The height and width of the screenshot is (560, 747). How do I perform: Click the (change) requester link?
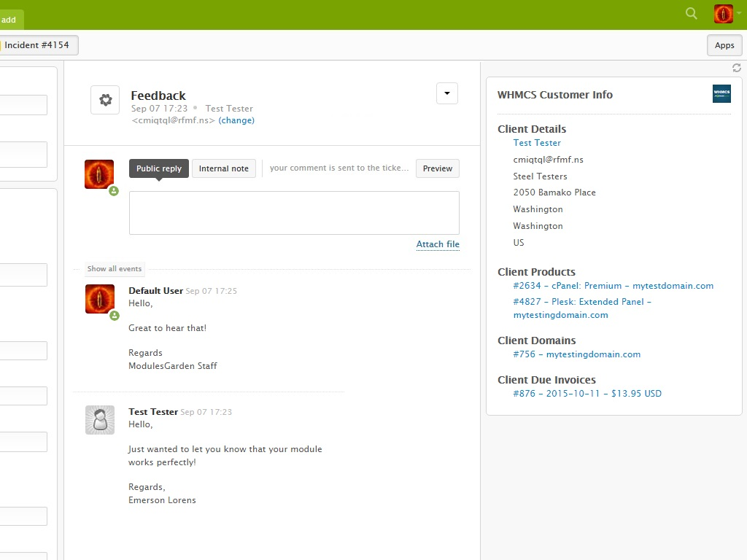[x=236, y=120]
